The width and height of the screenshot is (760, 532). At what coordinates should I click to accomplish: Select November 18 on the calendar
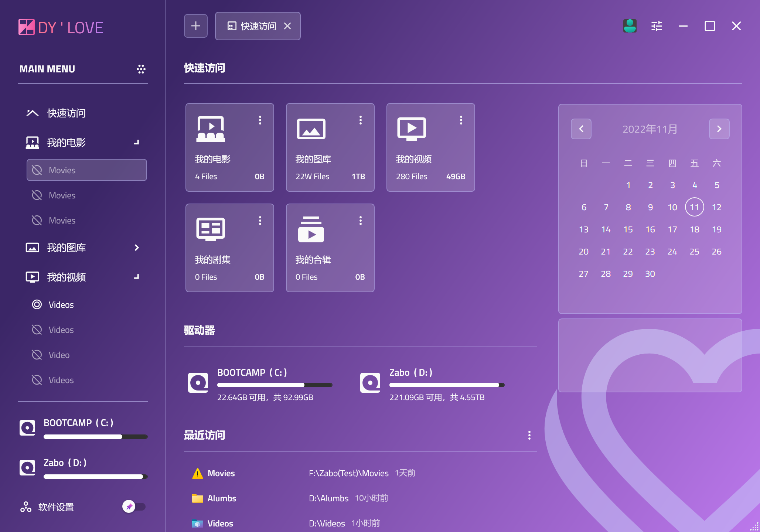click(x=694, y=229)
